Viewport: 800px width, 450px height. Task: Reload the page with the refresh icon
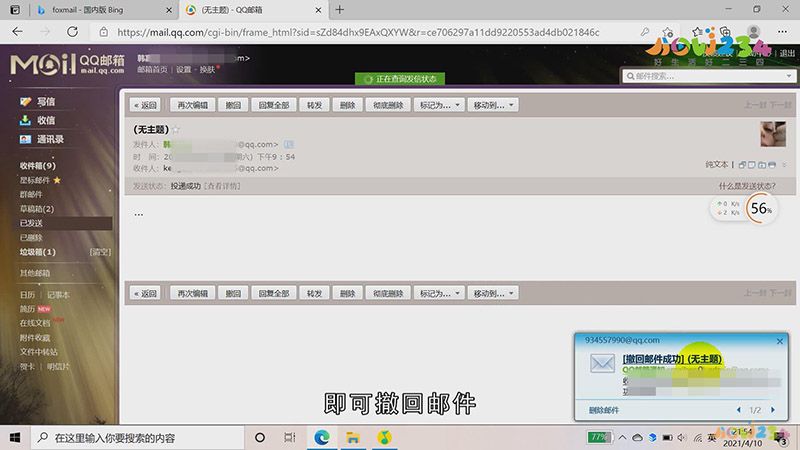tap(72, 32)
